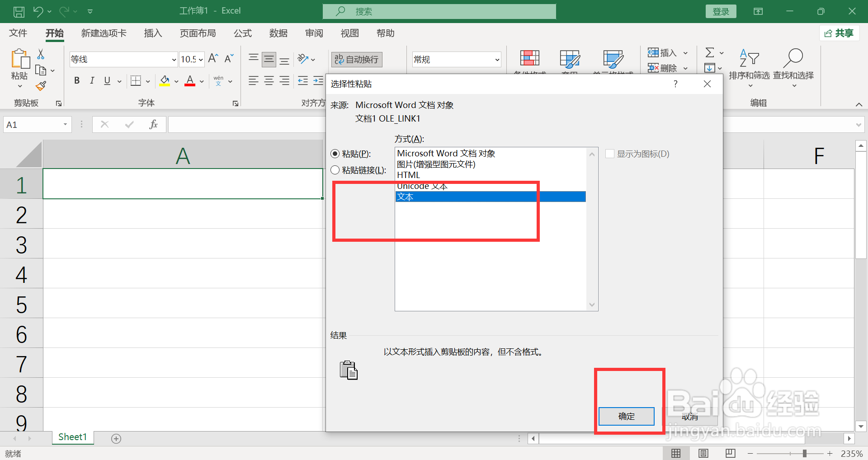The height and width of the screenshot is (460, 868).
Task: Add a new sheet with plus icon
Action: click(116, 438)
